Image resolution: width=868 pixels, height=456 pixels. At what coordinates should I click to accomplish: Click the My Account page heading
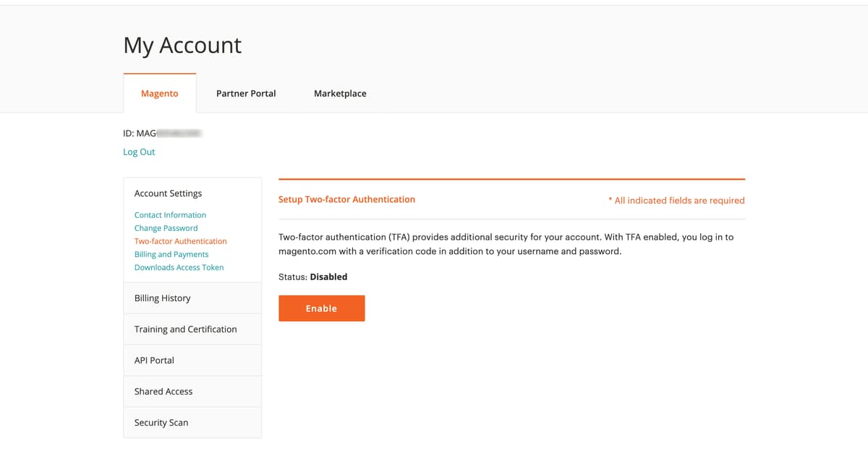pos(182,46)
